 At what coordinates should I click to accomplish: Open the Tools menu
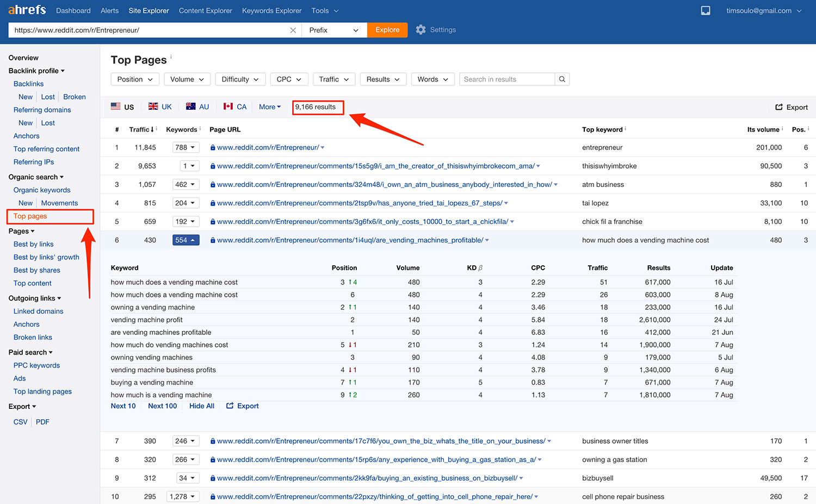(325, 10)
